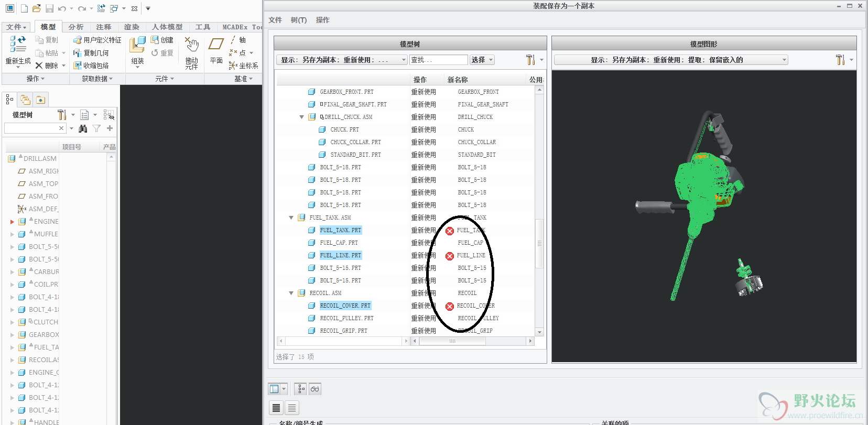Click the dialog tree vertical scrollbar thumb
868x425 pixels.
point(539,244)
